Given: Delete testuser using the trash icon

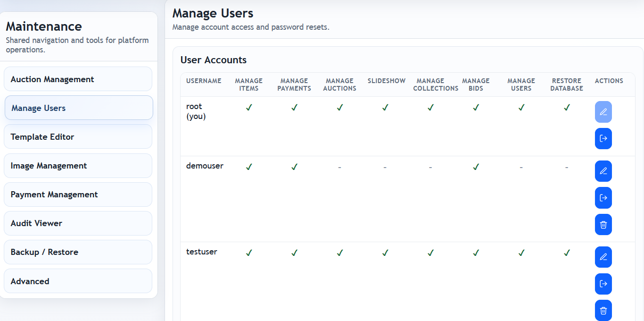Looking at the screenshot, I should [603, 311].
